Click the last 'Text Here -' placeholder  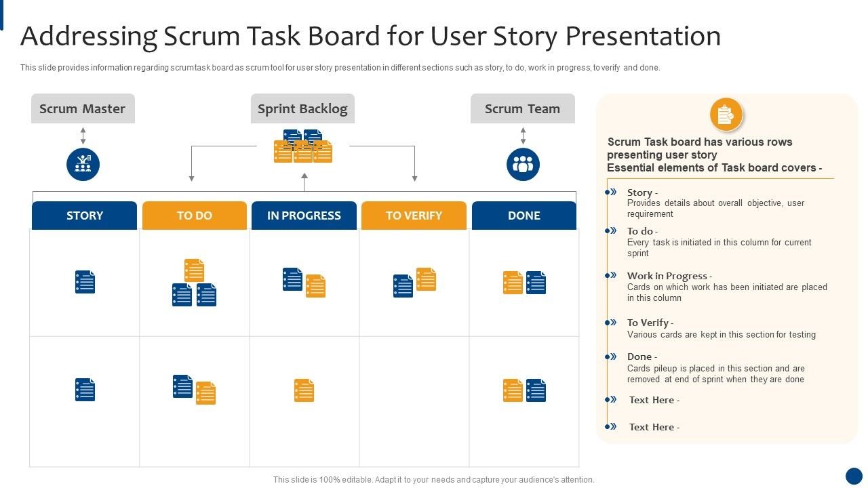654,427
